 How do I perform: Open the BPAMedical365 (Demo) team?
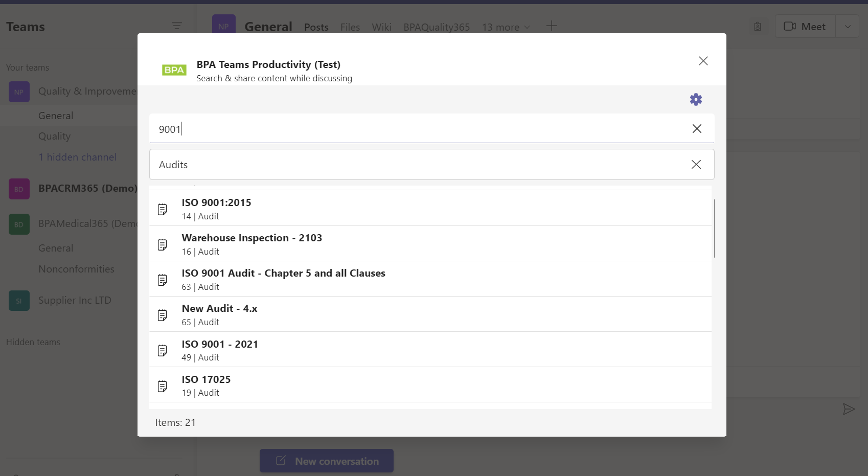(88, 223)
